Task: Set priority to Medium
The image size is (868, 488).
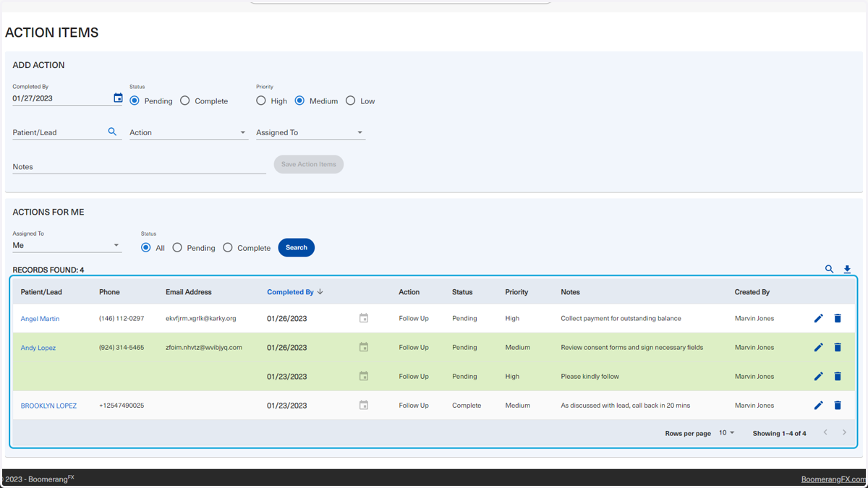Action: pos(299,100)
